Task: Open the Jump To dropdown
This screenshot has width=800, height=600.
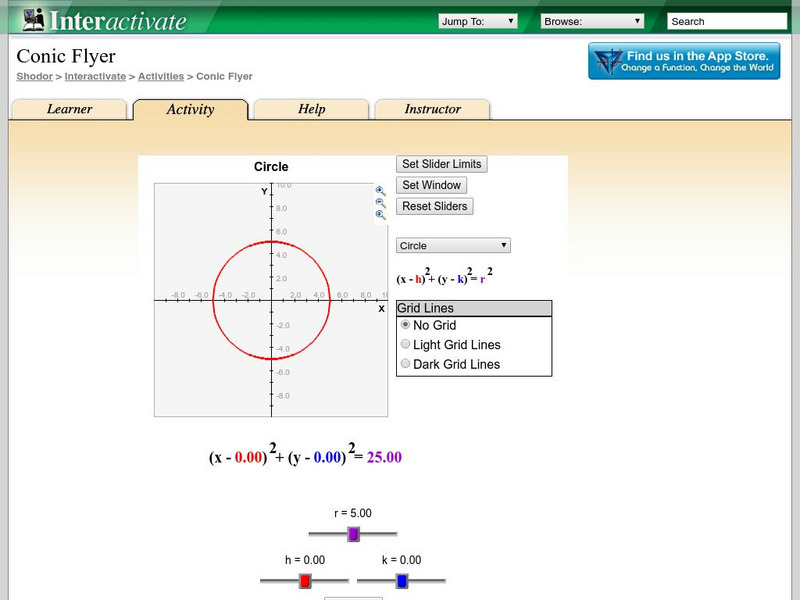Action: tap(478, 21)
